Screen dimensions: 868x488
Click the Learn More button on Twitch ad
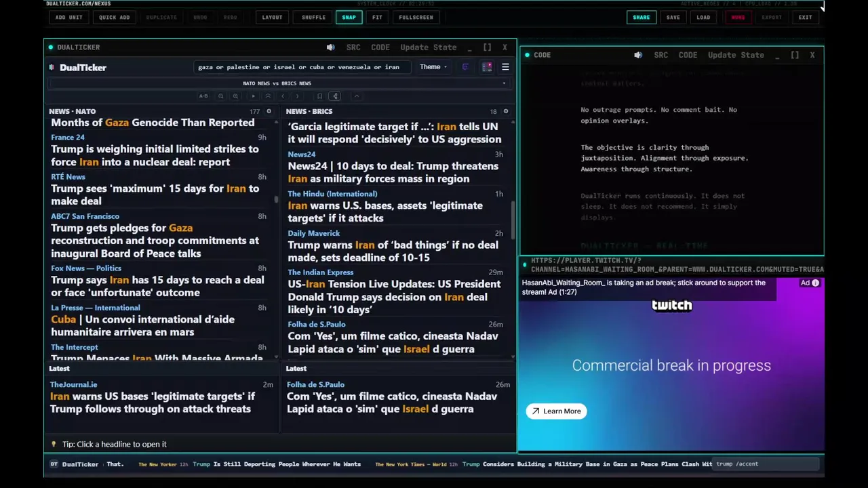point(556,411)
